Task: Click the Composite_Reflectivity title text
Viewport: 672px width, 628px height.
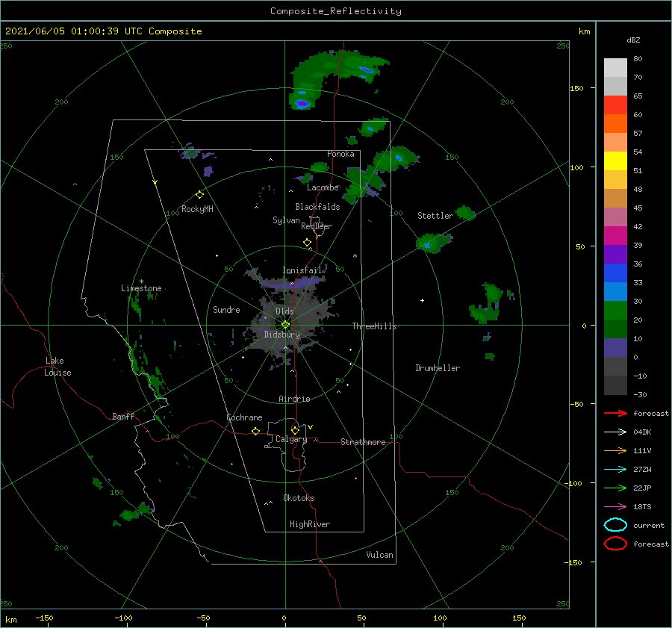Action: pyautogui.click(x=335, y=11)
